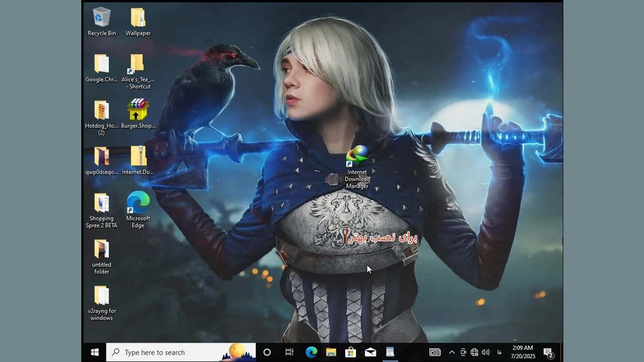Open Microsoft Store from the taskbar
This screenshot has width=644, height=362.
click(350, 352)
